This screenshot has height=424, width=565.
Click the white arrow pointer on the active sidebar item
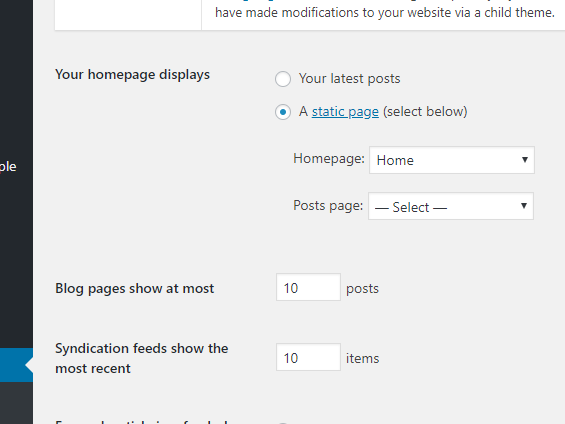point(29,365)
